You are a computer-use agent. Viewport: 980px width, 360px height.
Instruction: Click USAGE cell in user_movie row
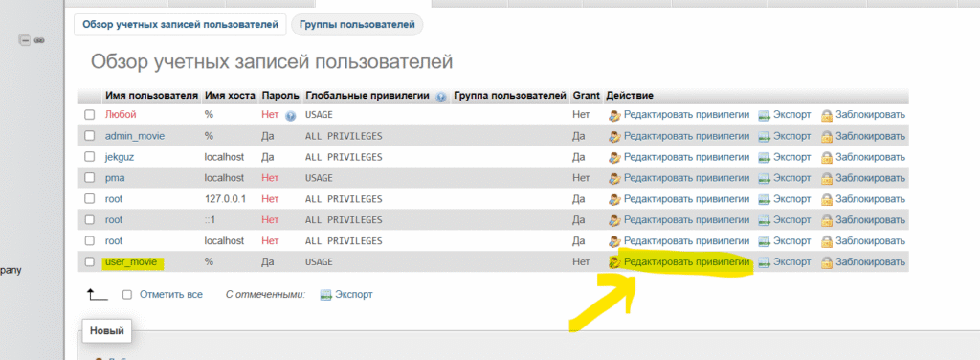[319, 262]
